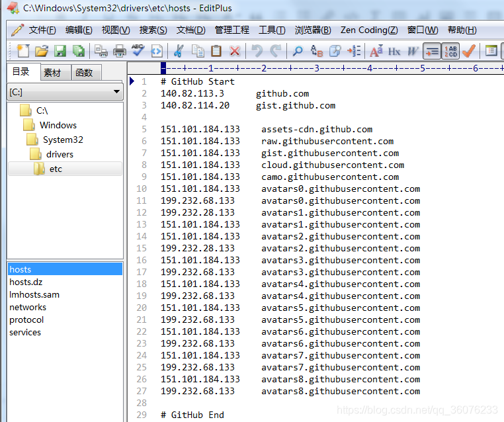Click gist.github.com on line 3

pos(296,105)
